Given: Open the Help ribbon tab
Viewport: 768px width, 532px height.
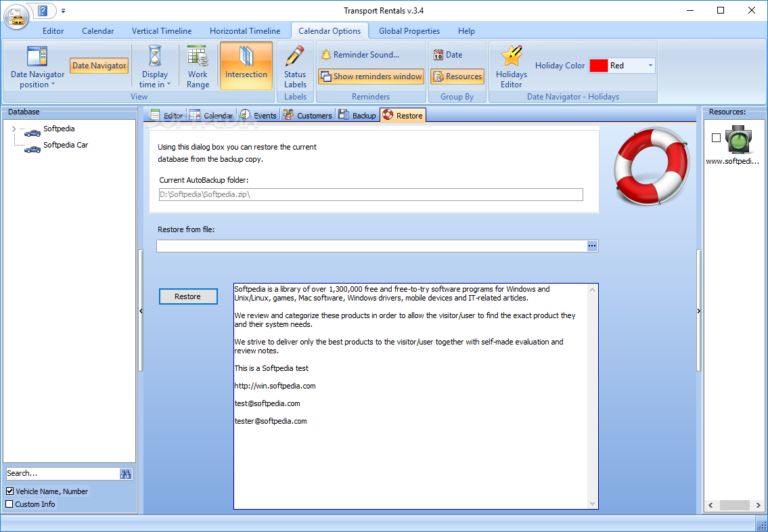Looking at the screenshot, I should tap(466, 31).
